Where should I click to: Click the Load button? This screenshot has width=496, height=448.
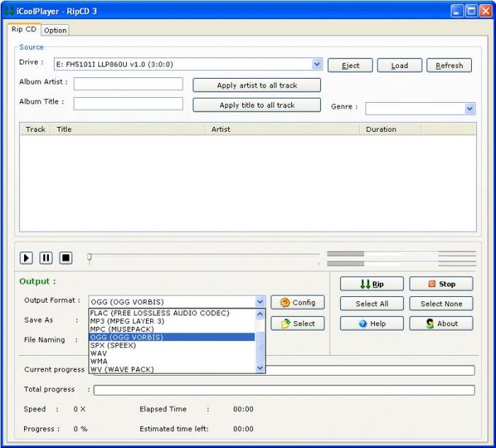[x=400, y=66]
